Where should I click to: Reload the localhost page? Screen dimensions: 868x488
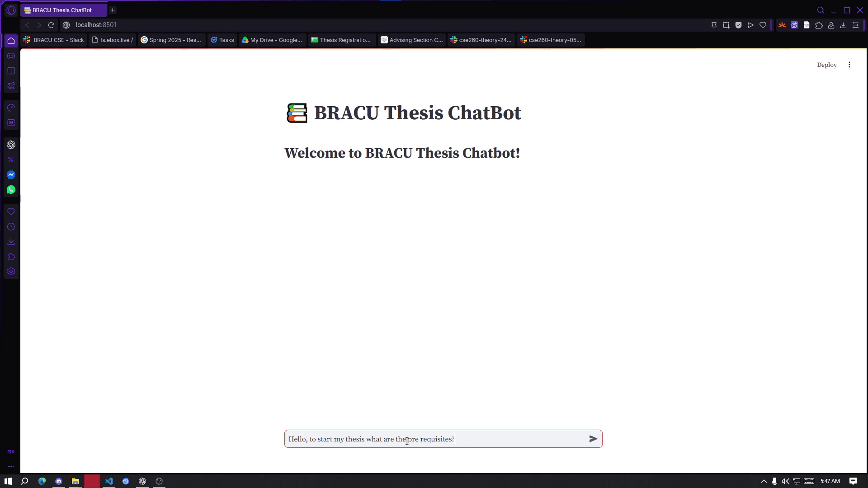click(51, 25)
